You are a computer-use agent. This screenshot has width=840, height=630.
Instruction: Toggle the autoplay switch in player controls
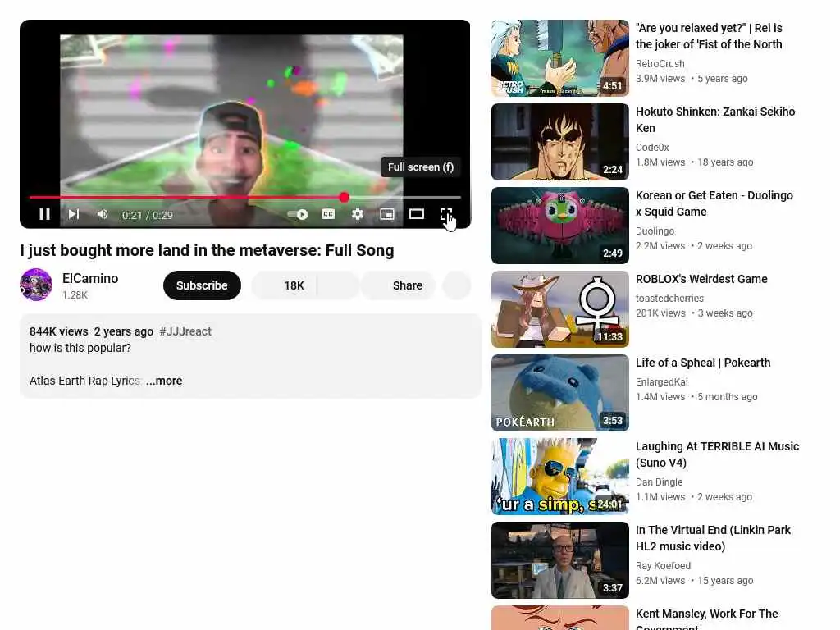coord(298,214)
